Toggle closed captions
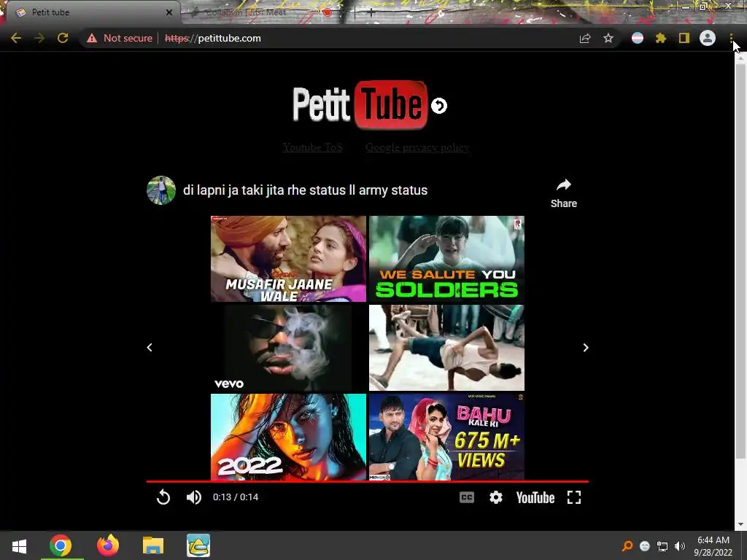Screen dimensions: 747x560 pyautogui.click(x=466, y=497)
